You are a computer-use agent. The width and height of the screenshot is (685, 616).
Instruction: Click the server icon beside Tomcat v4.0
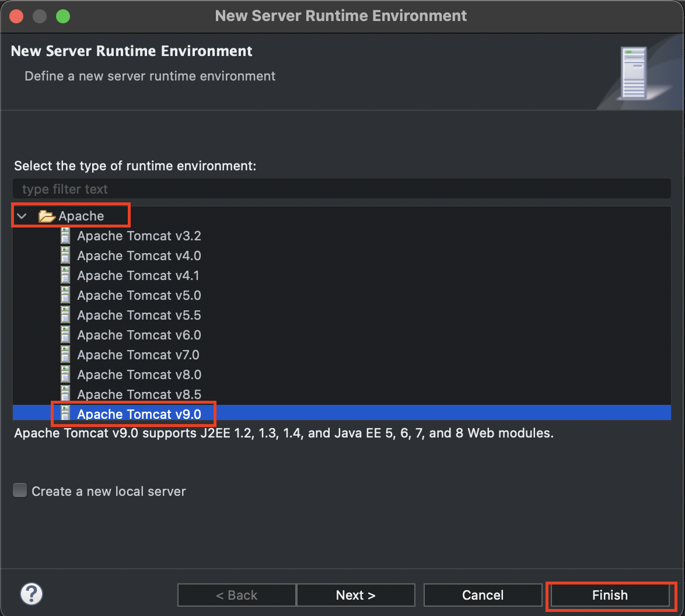pyautogui.click(x=65, y=256)
